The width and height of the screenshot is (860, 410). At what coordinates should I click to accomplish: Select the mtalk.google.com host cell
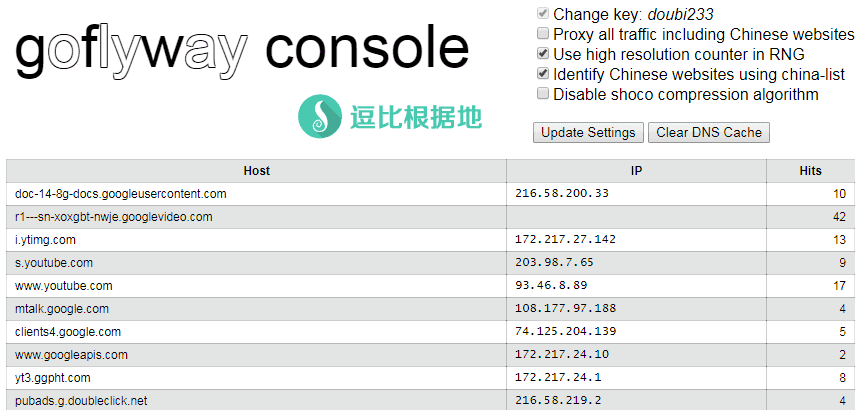pos(62,309)
